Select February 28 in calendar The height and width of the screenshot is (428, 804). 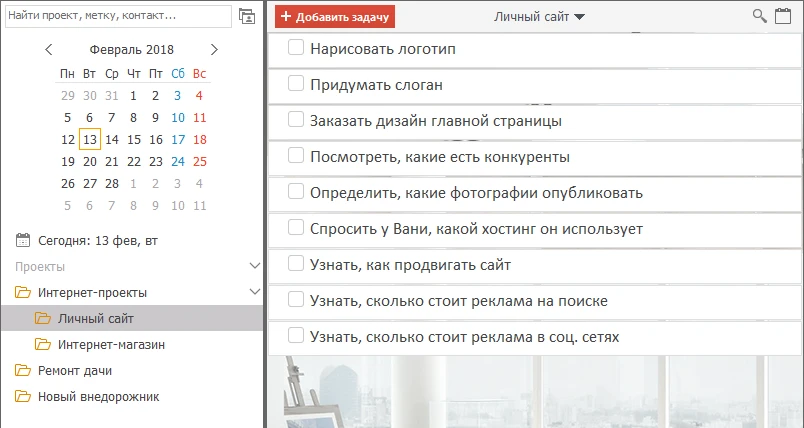coord(112,184)
